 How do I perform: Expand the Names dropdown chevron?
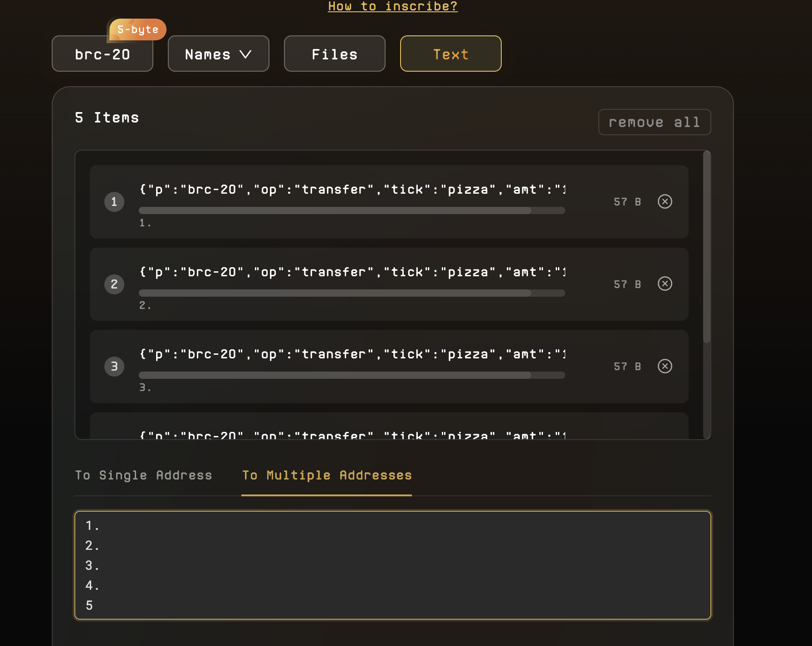245,54
